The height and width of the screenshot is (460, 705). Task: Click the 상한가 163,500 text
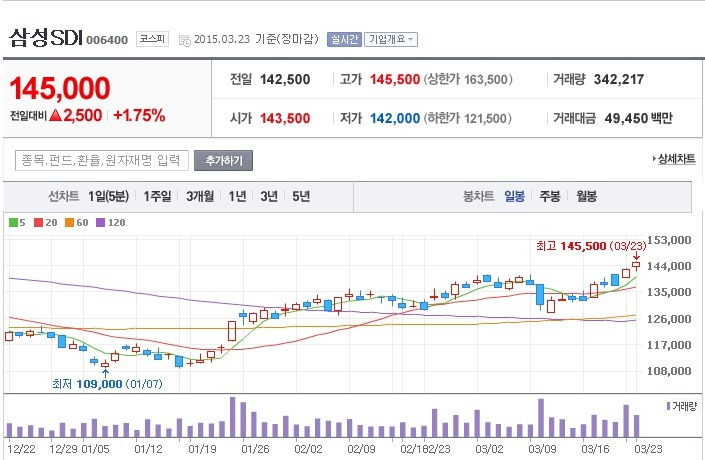[x=468, y=80]
